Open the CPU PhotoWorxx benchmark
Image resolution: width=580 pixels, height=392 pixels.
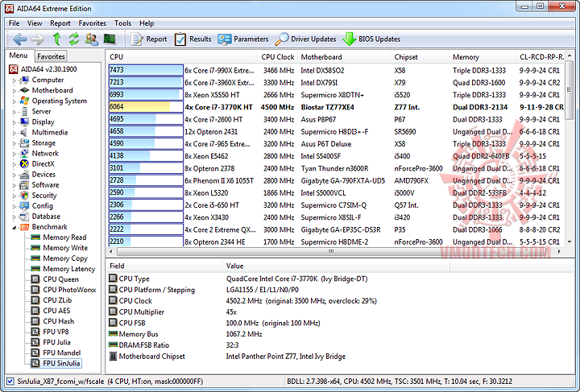pyautogui.click(x=69, y=290)
